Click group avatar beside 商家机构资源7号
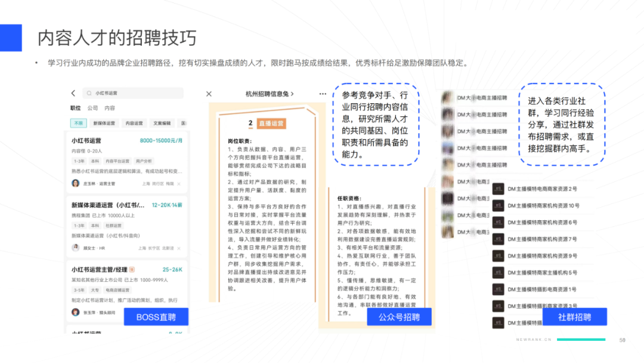 coord(498,239)
